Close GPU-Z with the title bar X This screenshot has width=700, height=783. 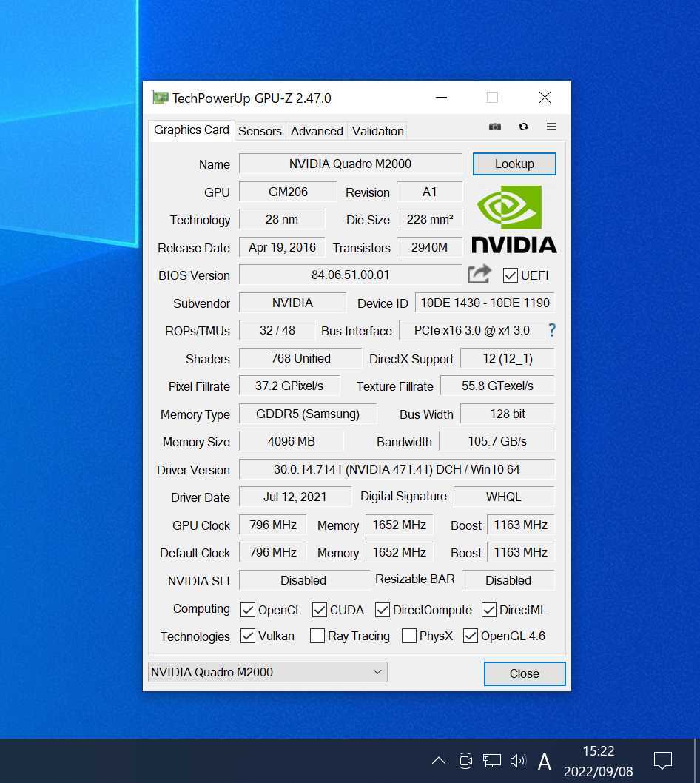(545, 98)
